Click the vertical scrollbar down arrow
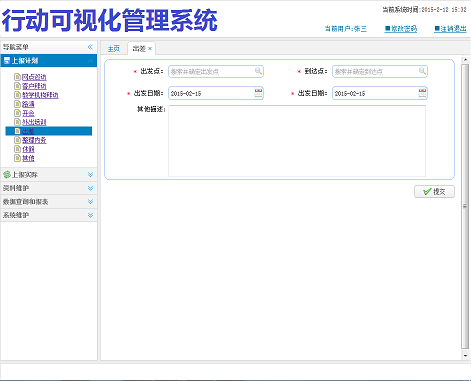 pos(465,356)
